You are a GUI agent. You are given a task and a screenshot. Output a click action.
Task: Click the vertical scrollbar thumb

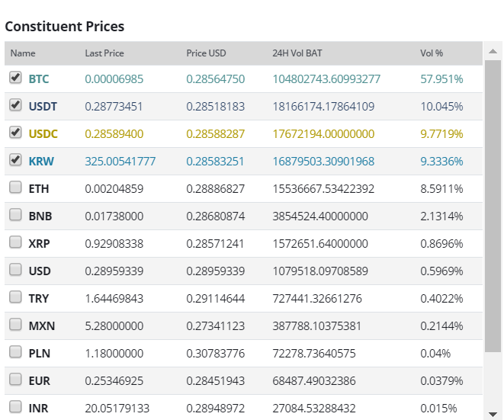tap(493, 206)
